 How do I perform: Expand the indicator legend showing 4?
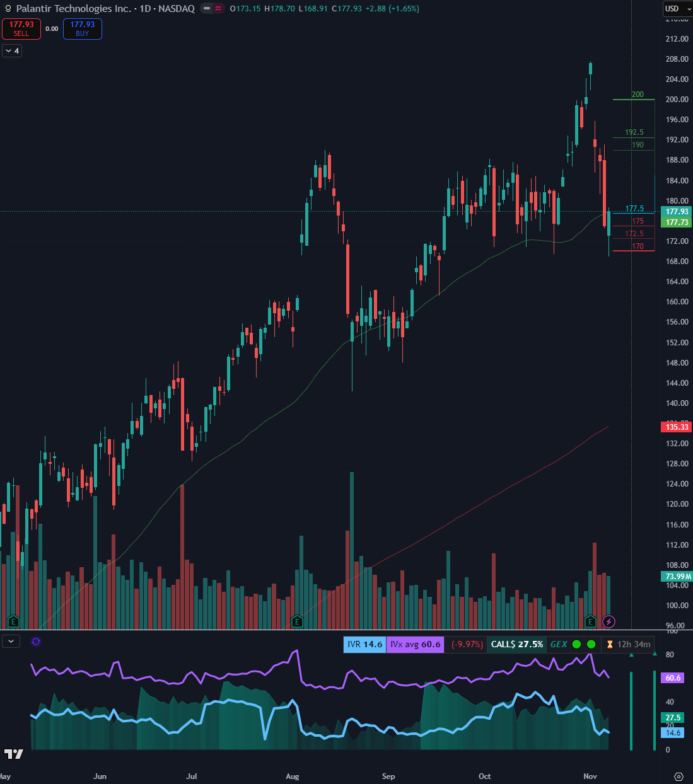(x=12, y=51)
